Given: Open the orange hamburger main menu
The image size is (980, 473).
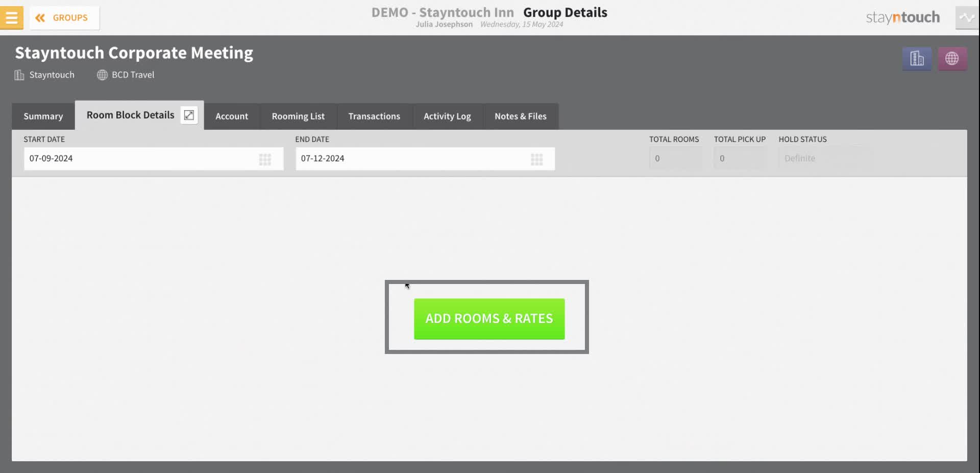Looking at the screenshot, I should [x=11, y=17].
